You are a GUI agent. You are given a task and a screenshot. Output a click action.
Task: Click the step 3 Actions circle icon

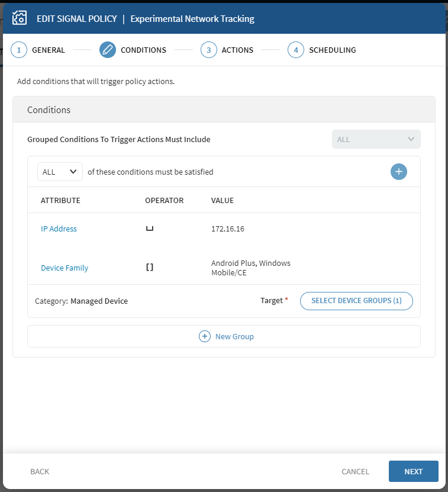208,50
